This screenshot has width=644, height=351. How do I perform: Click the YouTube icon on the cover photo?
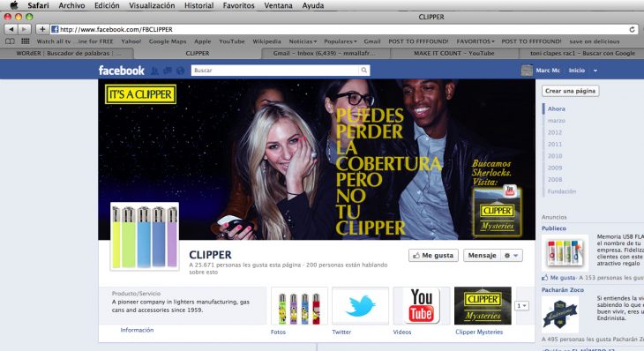[510, 191]
